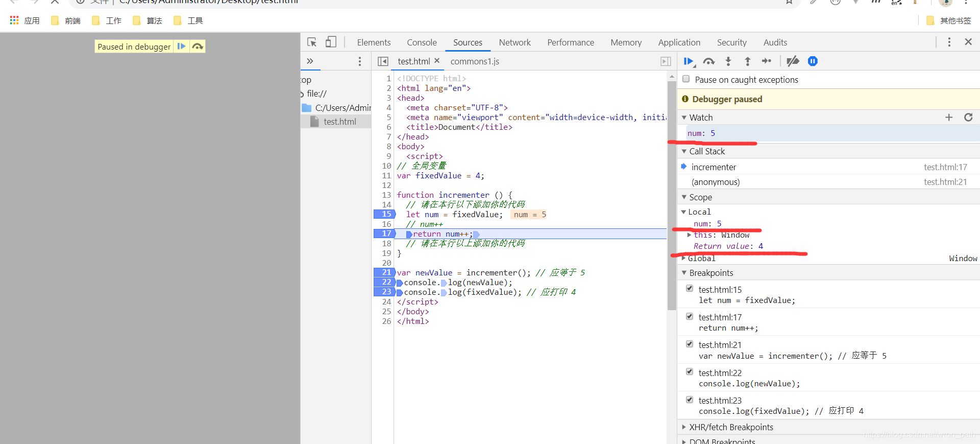Select the num: 5 watch expression

[x=828, y=133]
